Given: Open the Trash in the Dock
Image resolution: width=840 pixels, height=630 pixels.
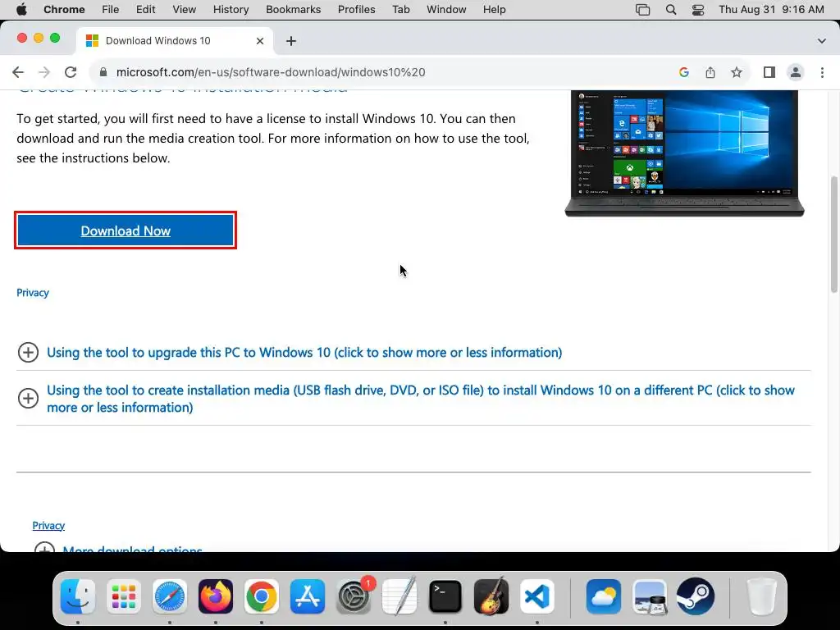Looking at the screenshot, I should 762,596.
